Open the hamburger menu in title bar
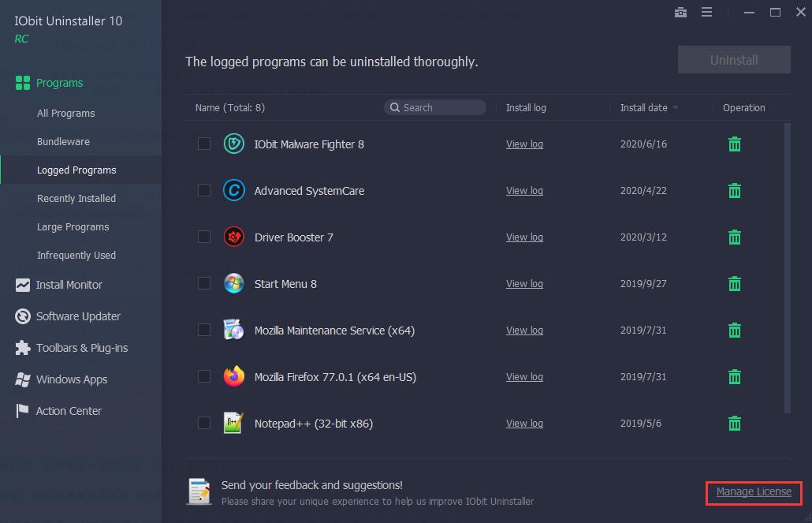The image size is (812, 523). click(x=706, y=12)
